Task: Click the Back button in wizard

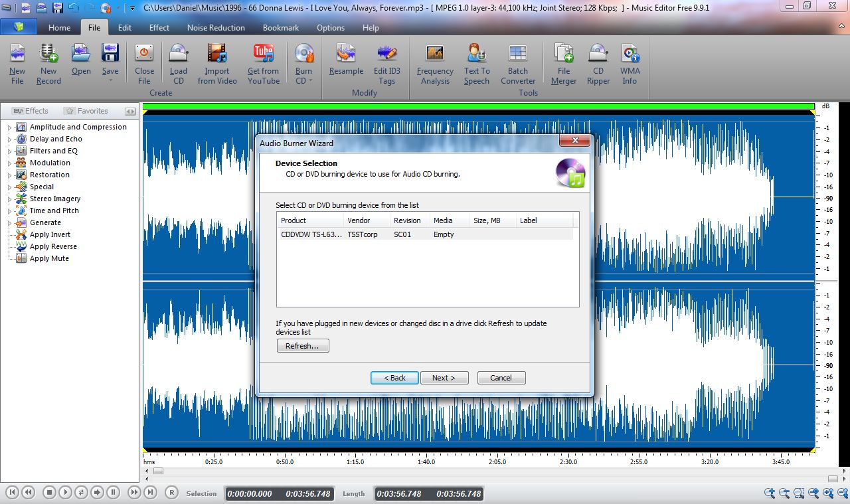Action: click(394, 378)
